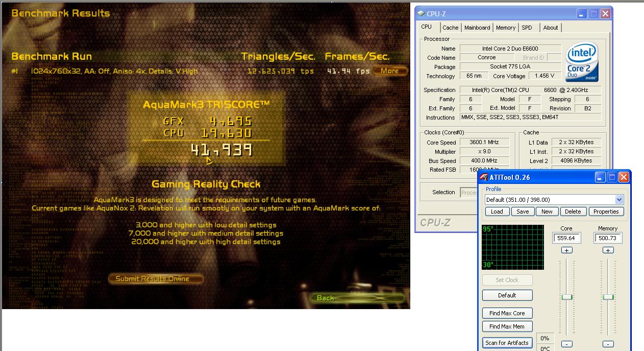Decrease Core clock with minus button
644x351 pixels.
pyautogui.click(x=566, y=344)
